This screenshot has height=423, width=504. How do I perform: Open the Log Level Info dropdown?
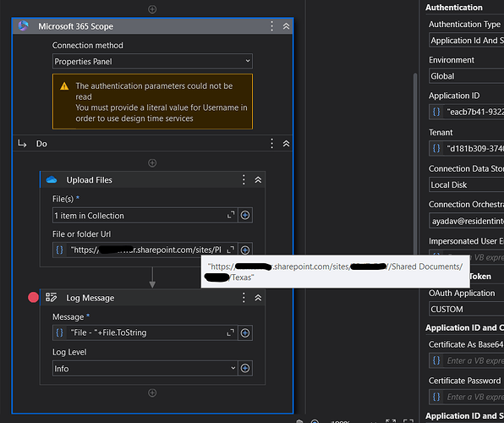pos(145,368)
